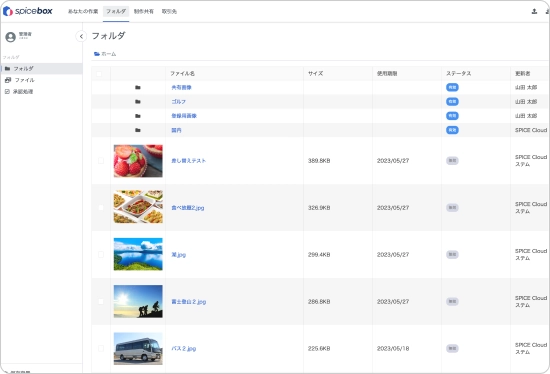Open the mountain hikers silhouette thumbnail
Image resolution: width=550 pixels, height=374 pixels.
(138, 301)
